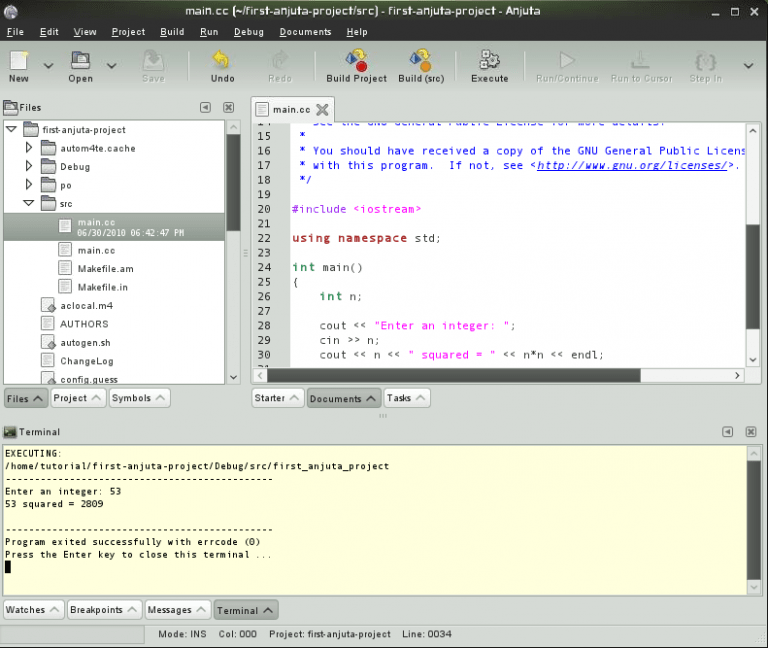This screenshot has width=768, height=648.
Task: Switch to the Terminal tab
Action: coord(245,610)
